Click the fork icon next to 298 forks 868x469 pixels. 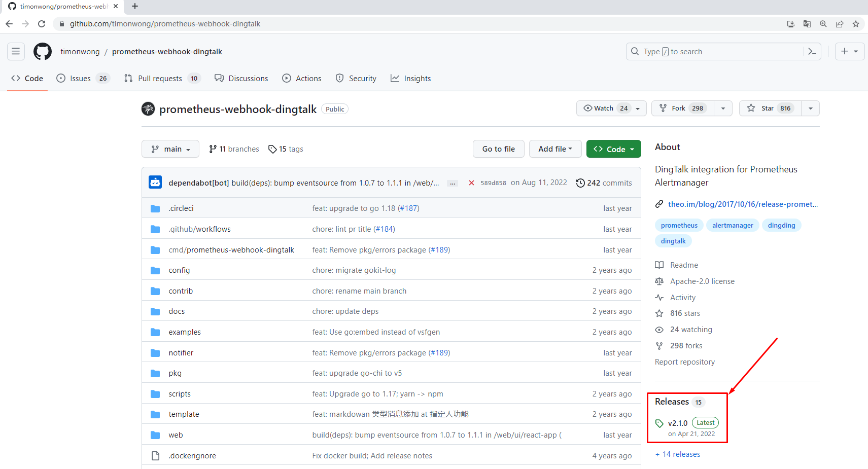coord(659,346)
